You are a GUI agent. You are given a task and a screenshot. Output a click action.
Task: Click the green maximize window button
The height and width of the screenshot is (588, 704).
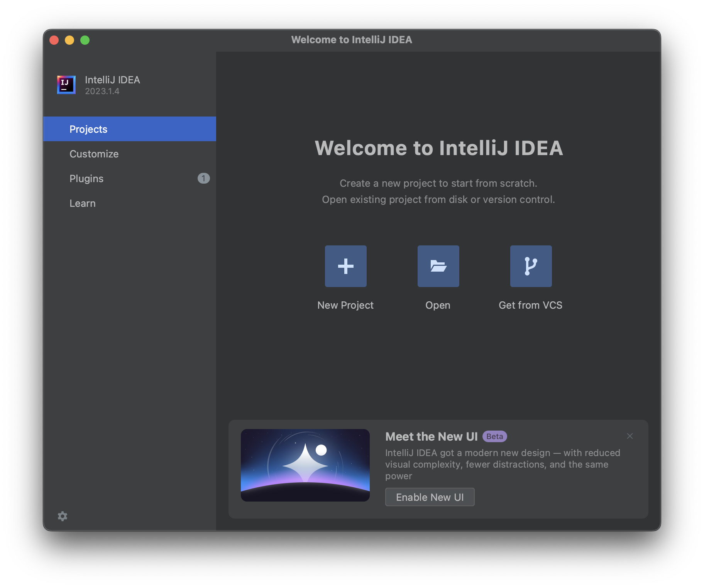[85, 40]
